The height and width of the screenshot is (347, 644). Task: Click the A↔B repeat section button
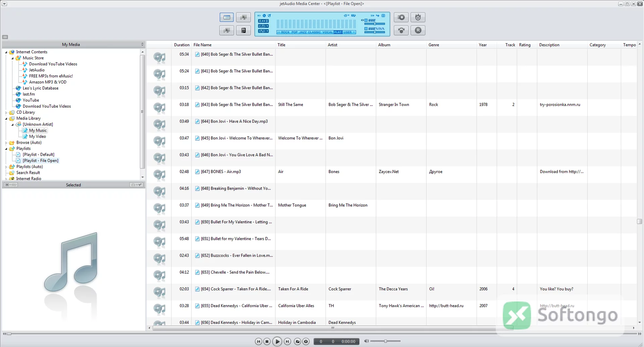click(263, 21)
